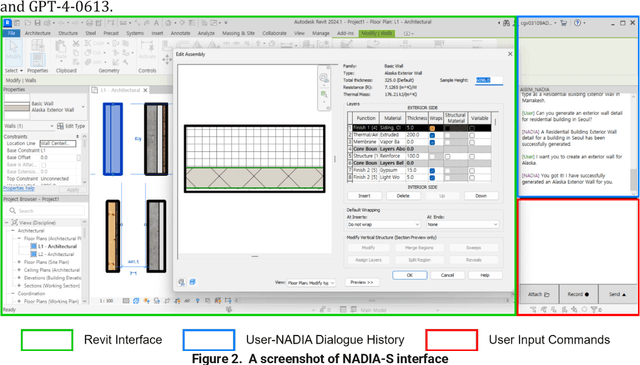The width and height of the screenshot is (640, 365).
Task: Switch to the Structure ribbon tab
Action: pos(68,33)
